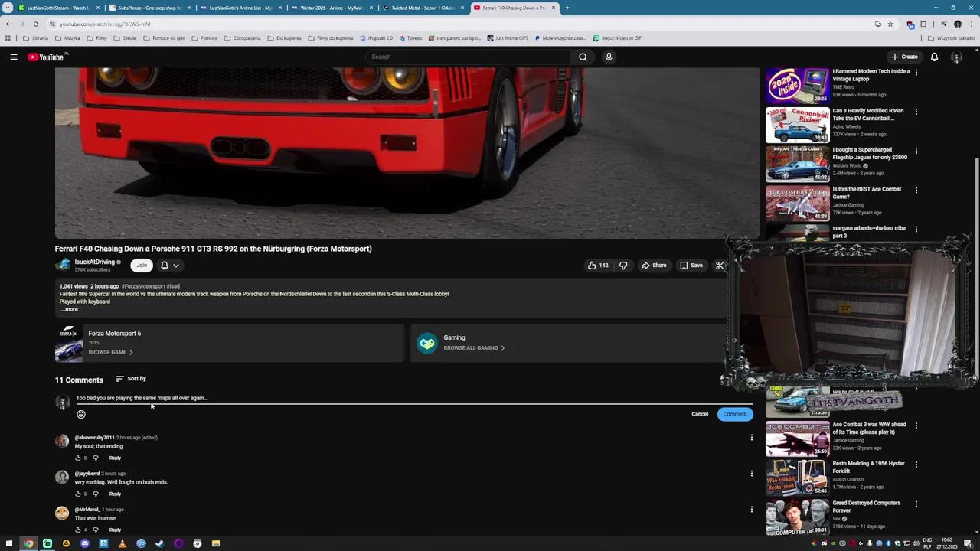Open the Muzyka bookmarks folder
Viewport: 980px width, 551px height.
(x=67, y=38)
